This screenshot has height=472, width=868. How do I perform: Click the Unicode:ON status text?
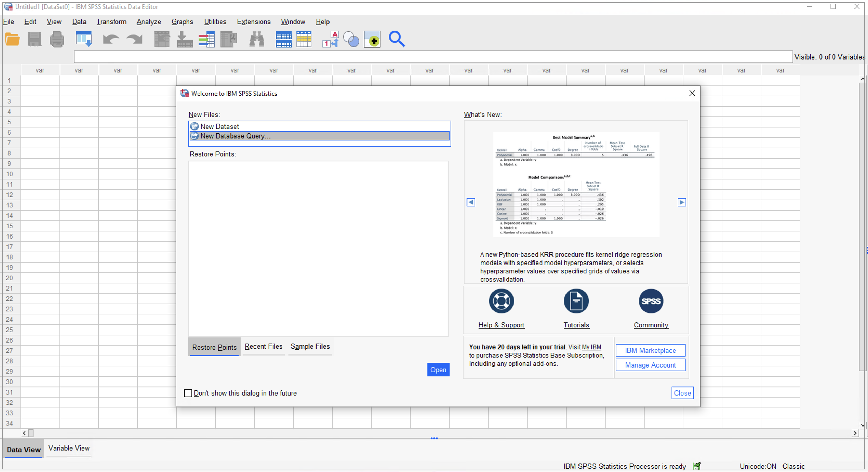[x=758, y=466]
